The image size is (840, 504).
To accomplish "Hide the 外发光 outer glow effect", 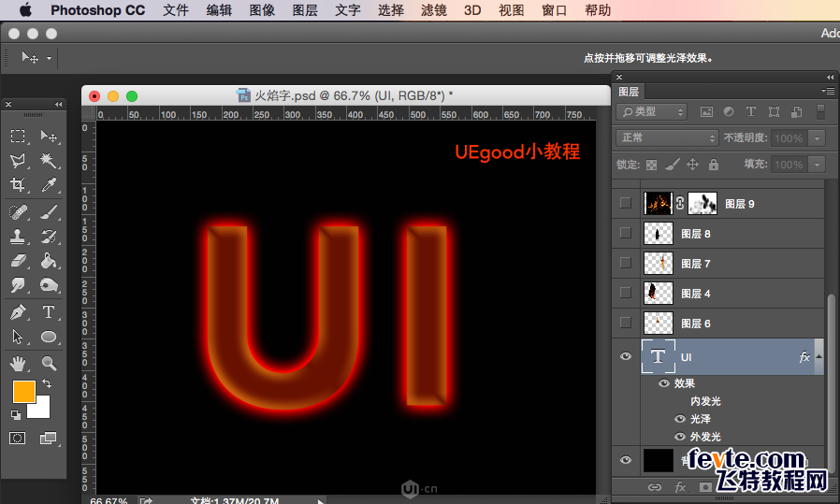I will click(x=680, y=437).
